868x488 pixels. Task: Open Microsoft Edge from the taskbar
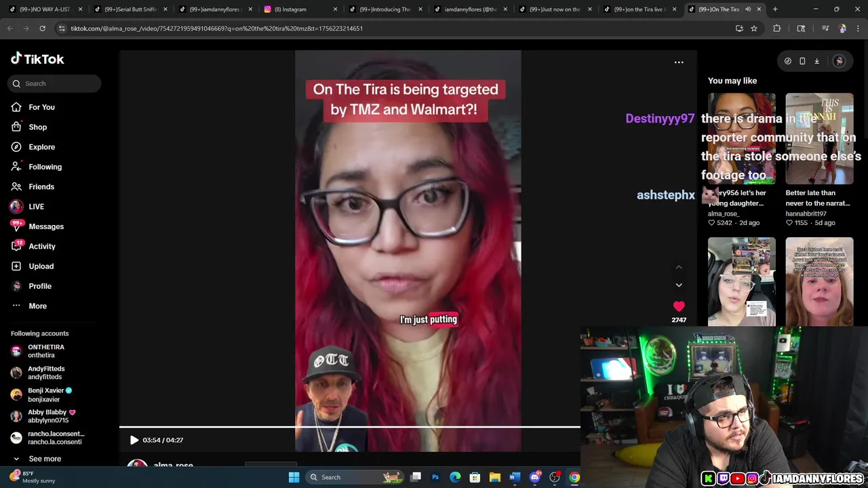(455, 477)
